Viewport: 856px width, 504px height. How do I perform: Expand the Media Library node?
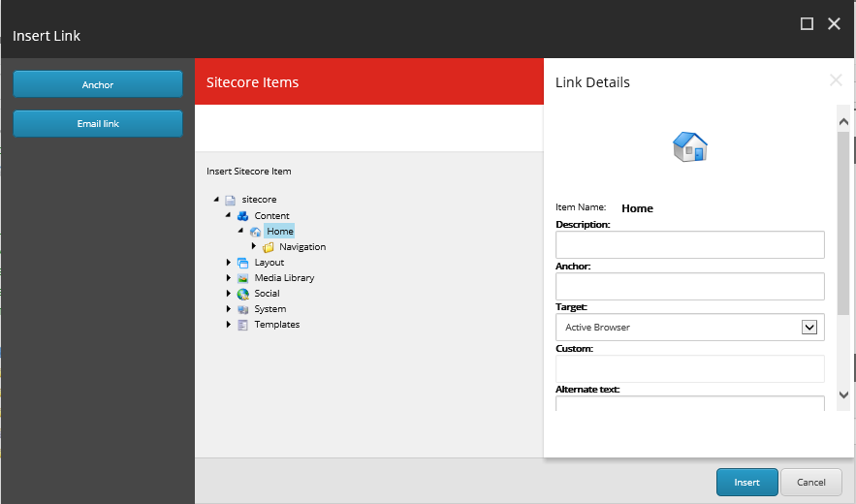point(228,277)
